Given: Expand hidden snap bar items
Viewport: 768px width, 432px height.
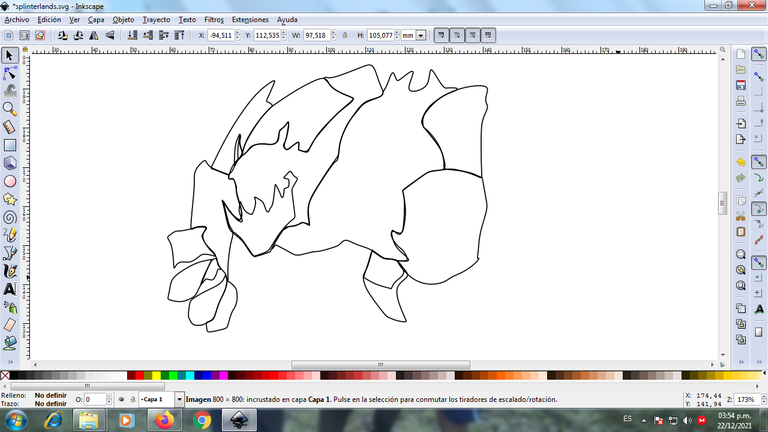Looking at the screenshot, I should point(758,362).
